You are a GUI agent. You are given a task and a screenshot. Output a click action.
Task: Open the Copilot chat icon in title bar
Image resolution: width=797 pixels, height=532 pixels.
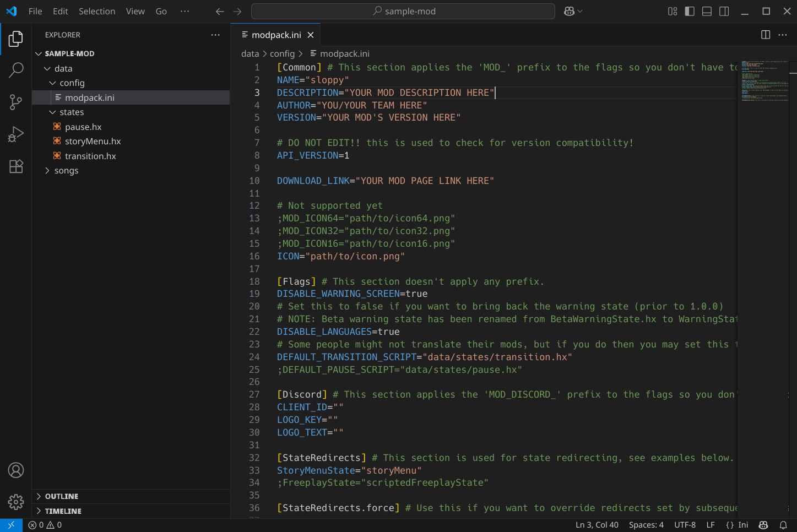click(x=570, y=11)
